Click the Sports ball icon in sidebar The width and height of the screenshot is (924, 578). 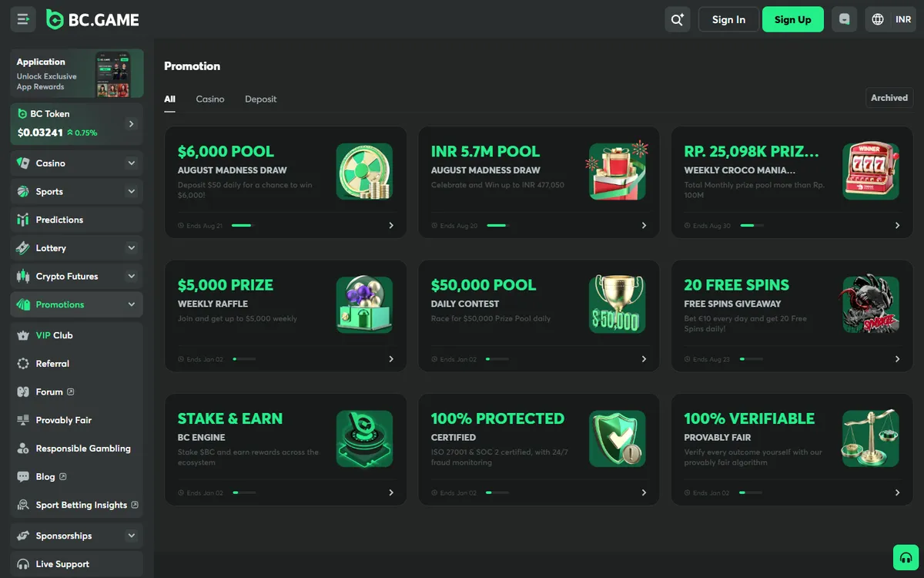(x=22, y=191)
